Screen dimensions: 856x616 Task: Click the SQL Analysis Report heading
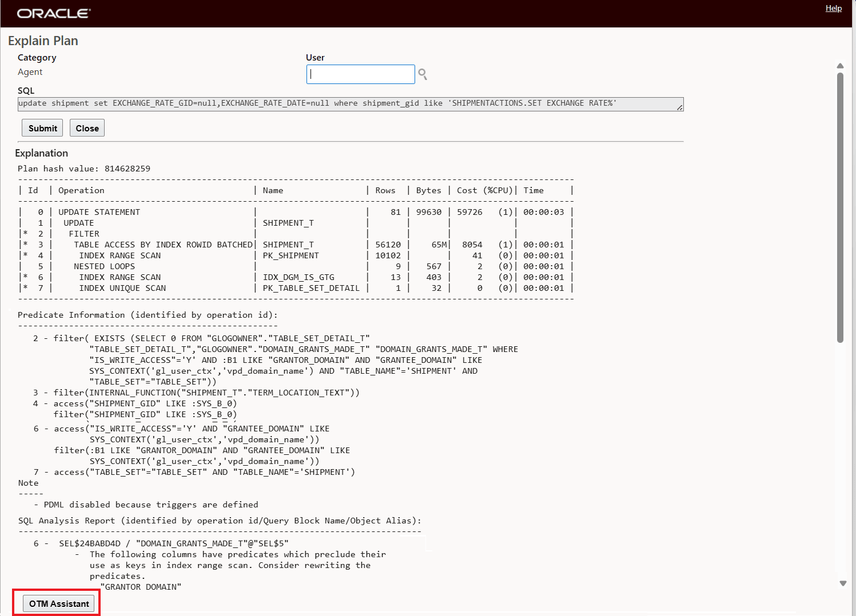pyautogui.click(x=220, y=521)
